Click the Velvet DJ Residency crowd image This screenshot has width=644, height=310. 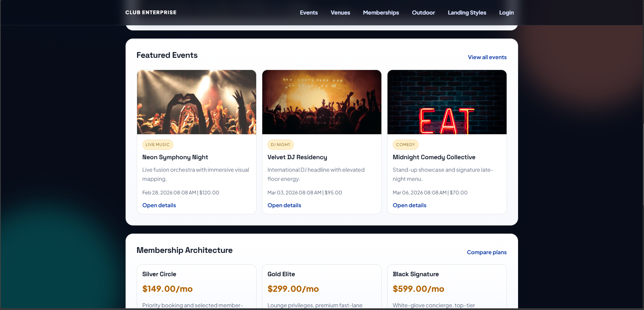point(321,102)
